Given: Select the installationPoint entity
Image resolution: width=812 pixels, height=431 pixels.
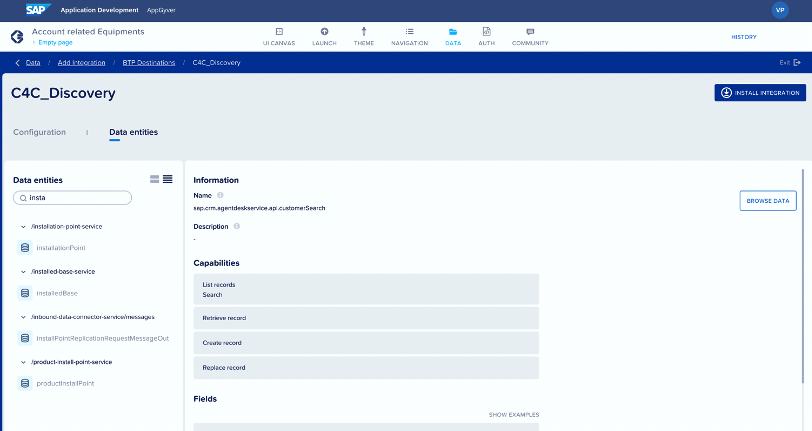Looking at the screenshot, I should [x=61, y=248].
